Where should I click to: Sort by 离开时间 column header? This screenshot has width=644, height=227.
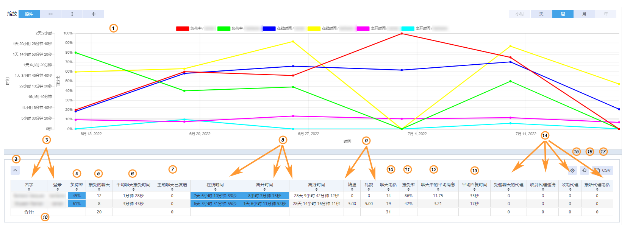[x=264, y=186]
